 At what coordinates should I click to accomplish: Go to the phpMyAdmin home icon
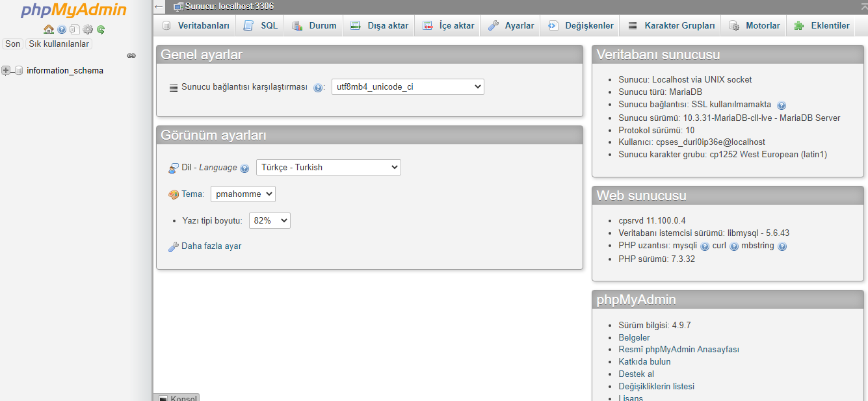pos(49,29)
